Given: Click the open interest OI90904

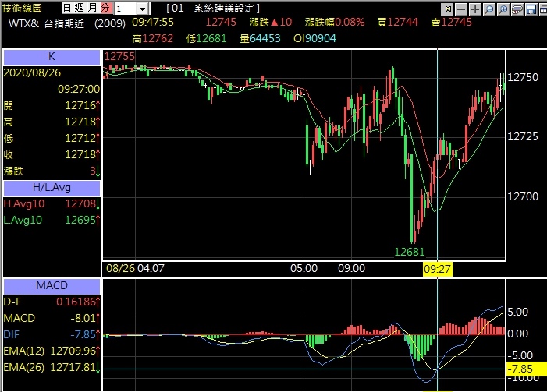Looking at the screenshot, I should 314,38.
